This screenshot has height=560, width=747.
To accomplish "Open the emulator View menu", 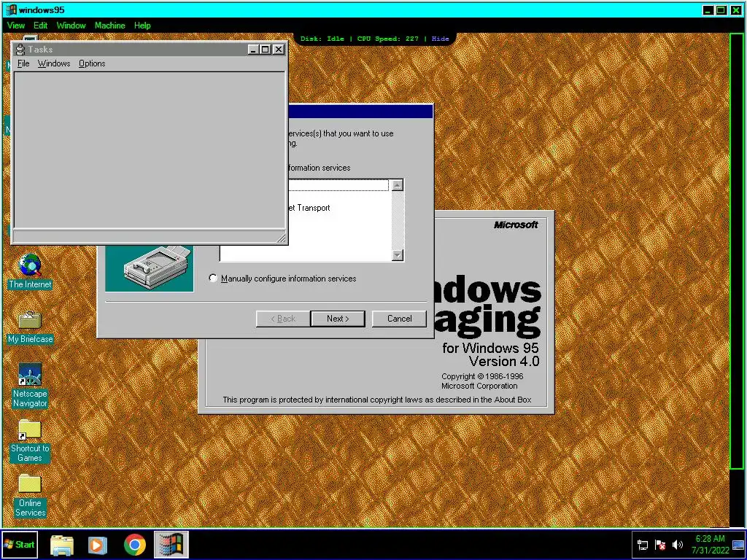I will 16,26.
